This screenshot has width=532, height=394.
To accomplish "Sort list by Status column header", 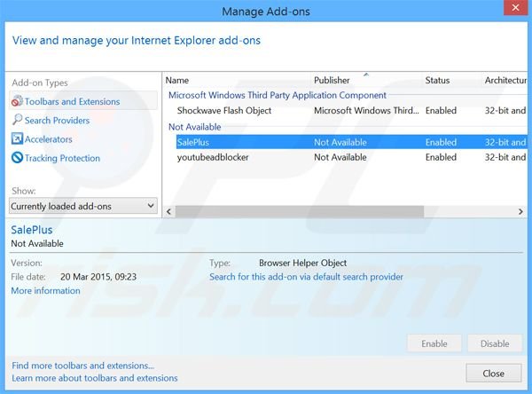I will click(440, 81).
